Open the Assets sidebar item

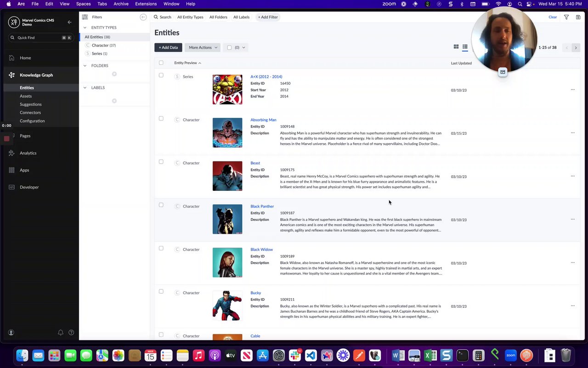point(26,96)
